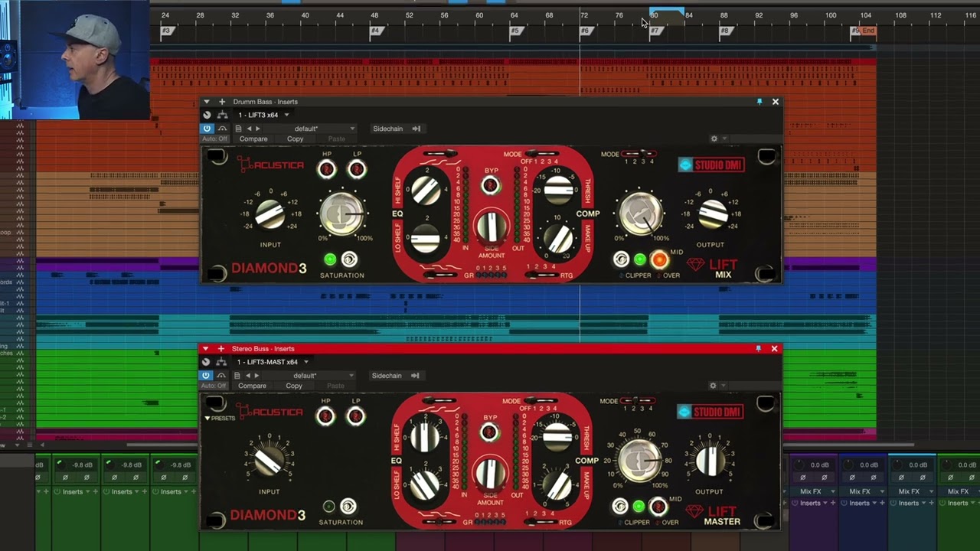Click Copy in Drumm Bass window

click(296, 139)
